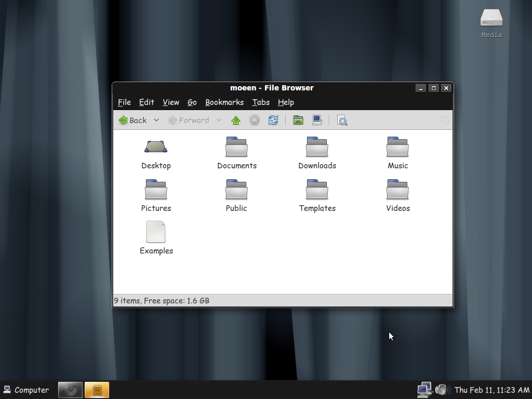Image resolution: width=532 pixels, height=399 pixels.
Task: Open the File menu
Action: (x=124, y=102)
